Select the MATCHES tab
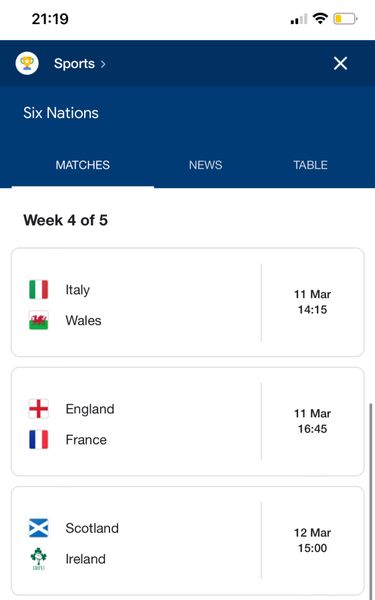Viewport: 375px width, 600px height. [x=83, y=165]
